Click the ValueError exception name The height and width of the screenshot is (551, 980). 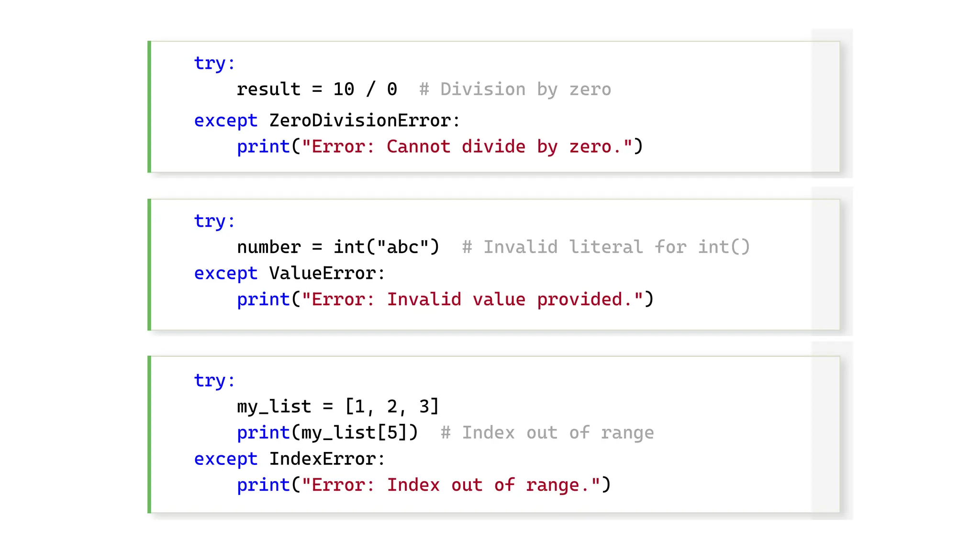[323, 273]
